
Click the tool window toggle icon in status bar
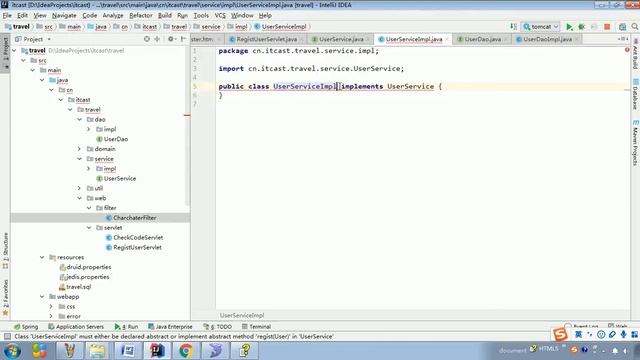tap(7, 337)
